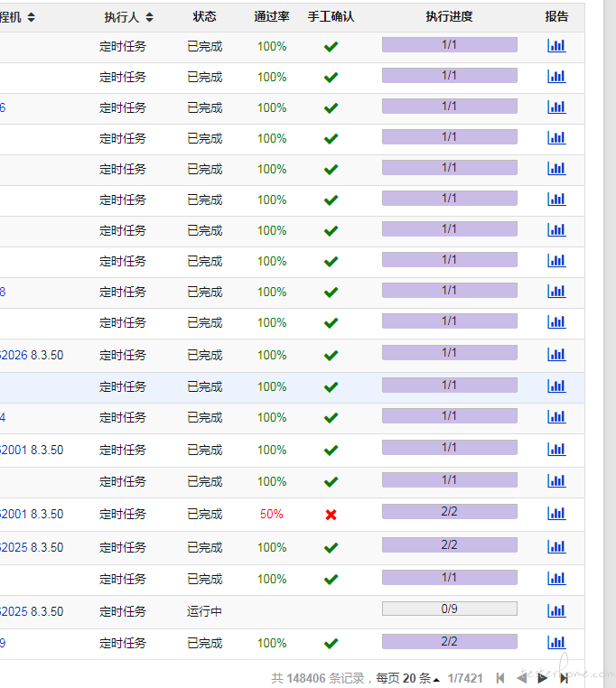Go to the next page
This screenshot has height=688, width=616.
point(543,678)
